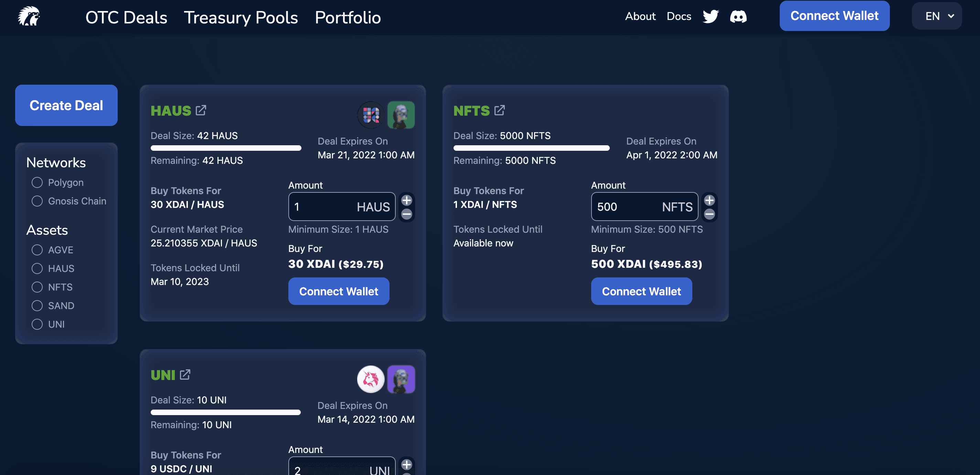980x475 pixels.
Task: Open the Portfolio tab
Action: tap(348, 18)
